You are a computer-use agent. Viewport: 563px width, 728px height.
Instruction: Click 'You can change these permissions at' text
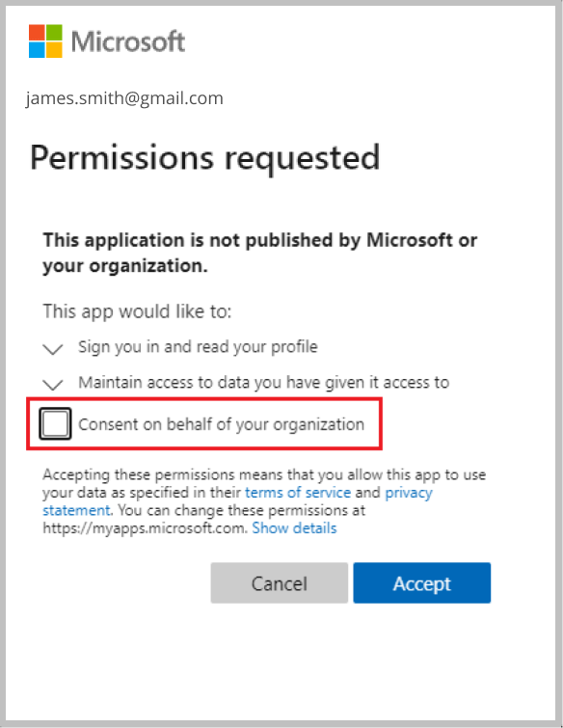(x=241, y=510)
